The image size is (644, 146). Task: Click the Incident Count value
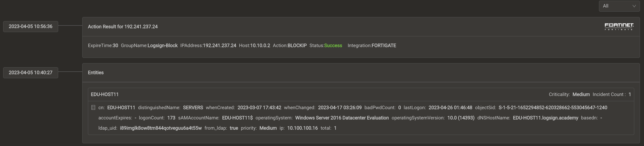tap(629, 95)
